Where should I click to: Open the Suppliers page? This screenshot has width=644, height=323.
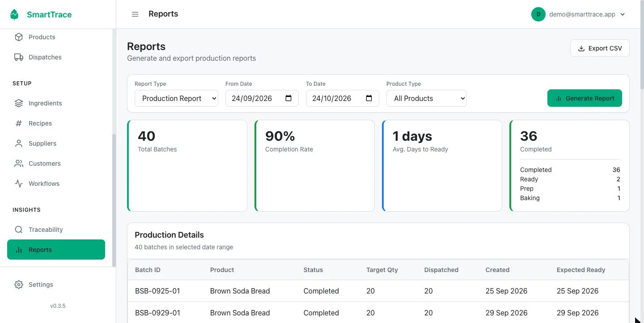[56, 143]
